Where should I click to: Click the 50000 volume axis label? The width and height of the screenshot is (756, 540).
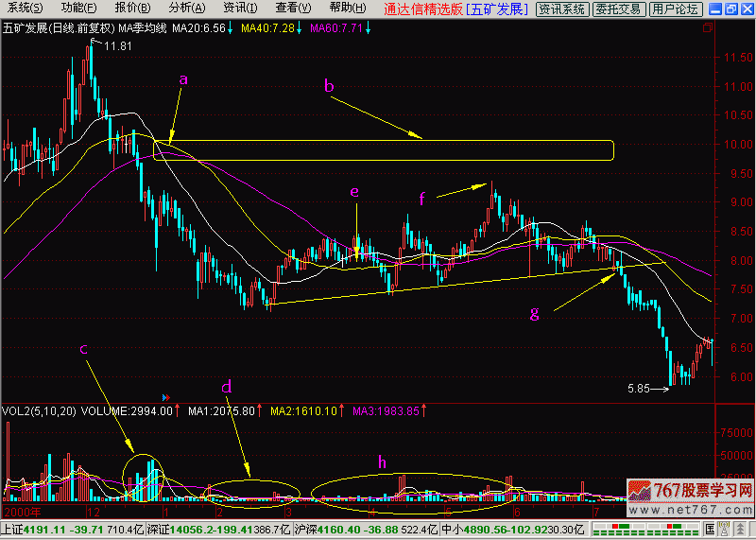coord(739,455)
